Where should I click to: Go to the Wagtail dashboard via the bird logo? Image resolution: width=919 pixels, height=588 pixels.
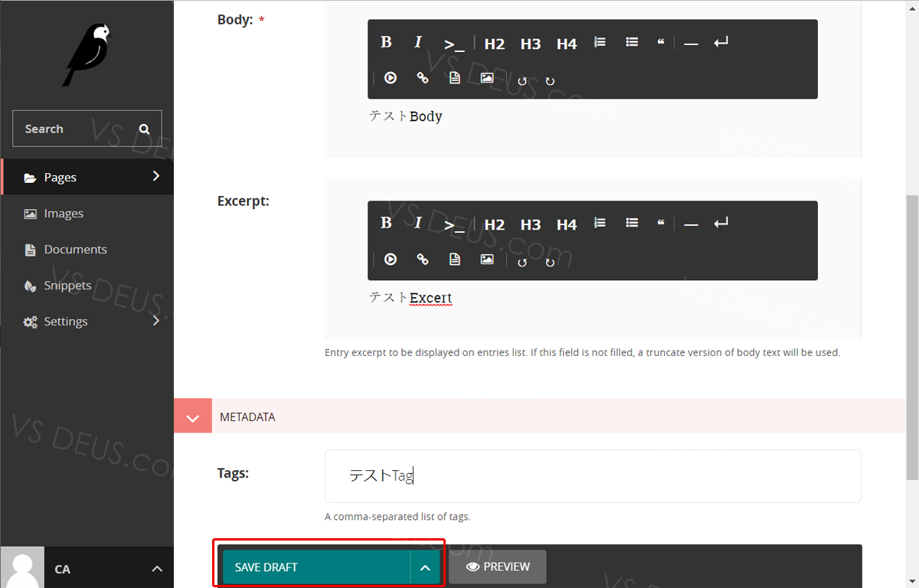(87, 54)
